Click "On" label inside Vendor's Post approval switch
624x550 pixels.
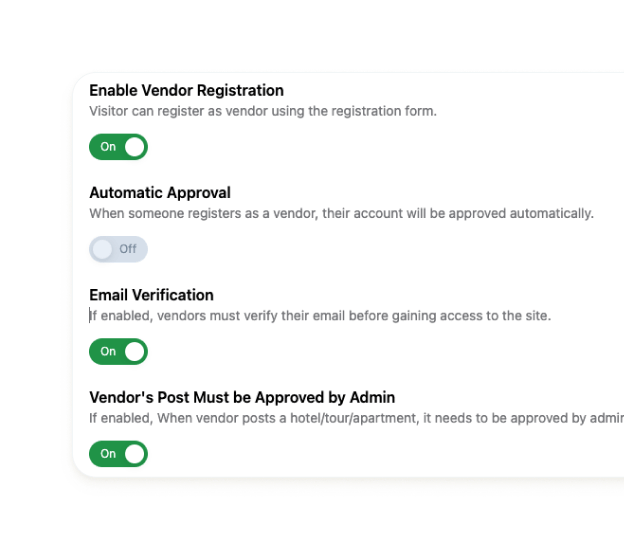tap(108, 454)
